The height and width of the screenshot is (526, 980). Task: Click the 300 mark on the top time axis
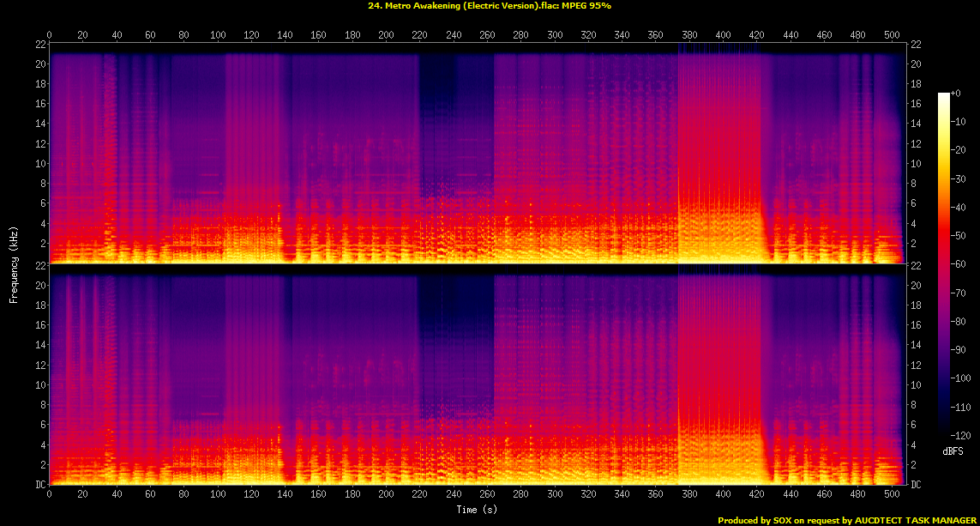point(555,35)
